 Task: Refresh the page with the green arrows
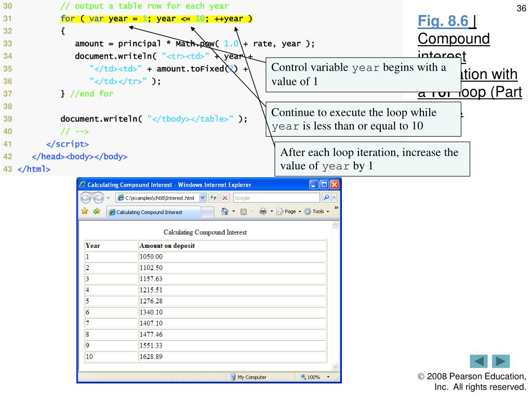213,197
